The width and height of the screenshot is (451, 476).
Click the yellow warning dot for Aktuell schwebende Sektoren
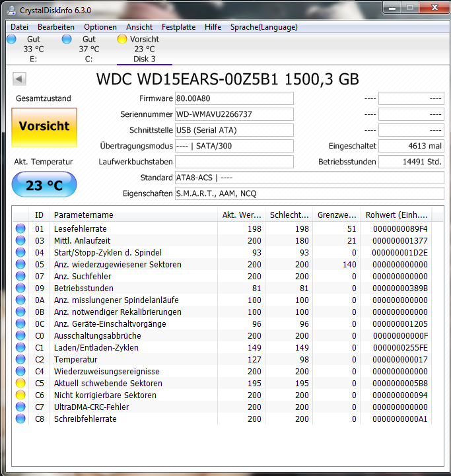(x=20, y=383)
